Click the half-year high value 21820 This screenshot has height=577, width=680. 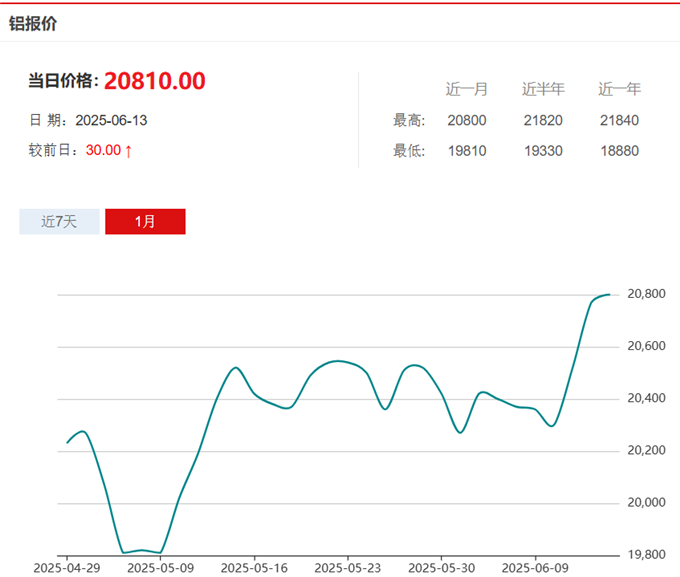(x=543, y=120)
